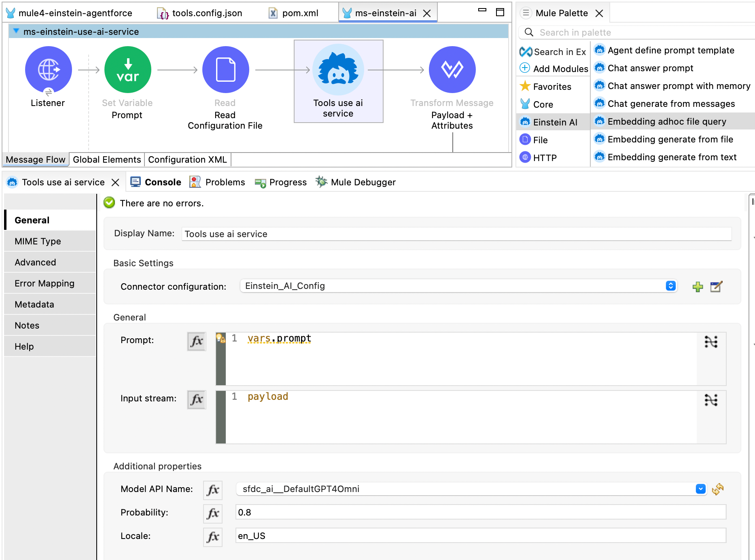The width and height of the screenshot is (755, 560).
Task: Select the Metadata properties section
Action: coord(50,304)
